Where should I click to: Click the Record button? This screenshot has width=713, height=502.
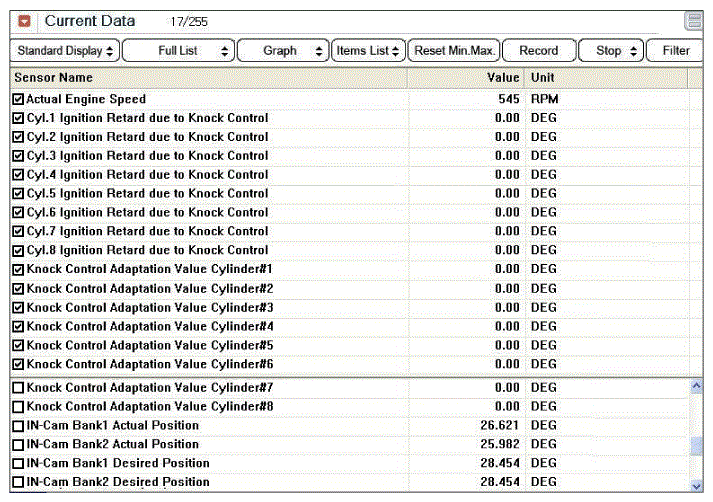click(539, 50)
